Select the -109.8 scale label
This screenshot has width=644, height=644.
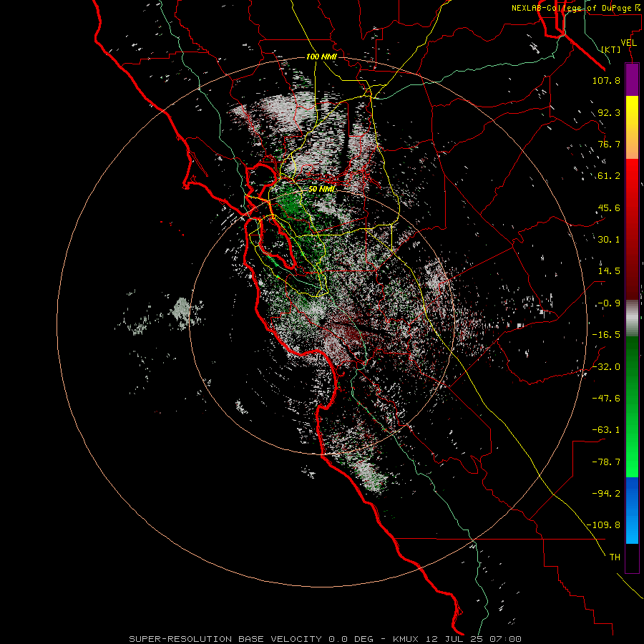click(x=603, y=525)
